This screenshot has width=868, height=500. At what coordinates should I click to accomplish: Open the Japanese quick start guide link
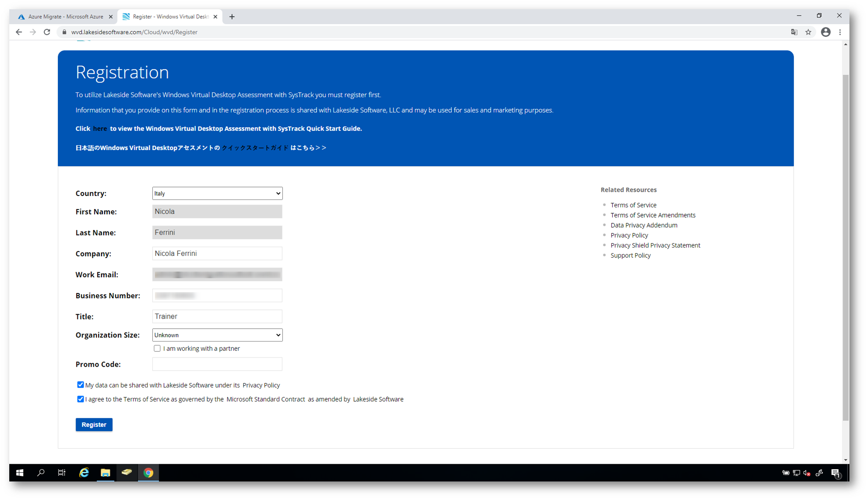tap(255, 148)
